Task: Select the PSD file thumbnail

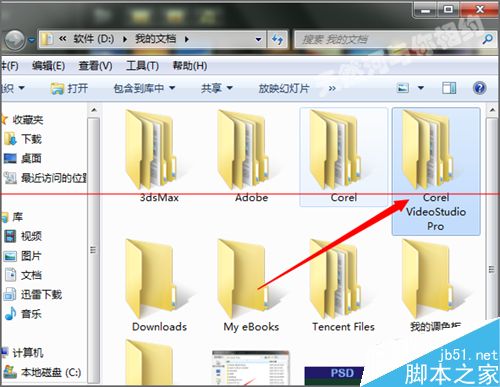Action: tap(334, 376)
